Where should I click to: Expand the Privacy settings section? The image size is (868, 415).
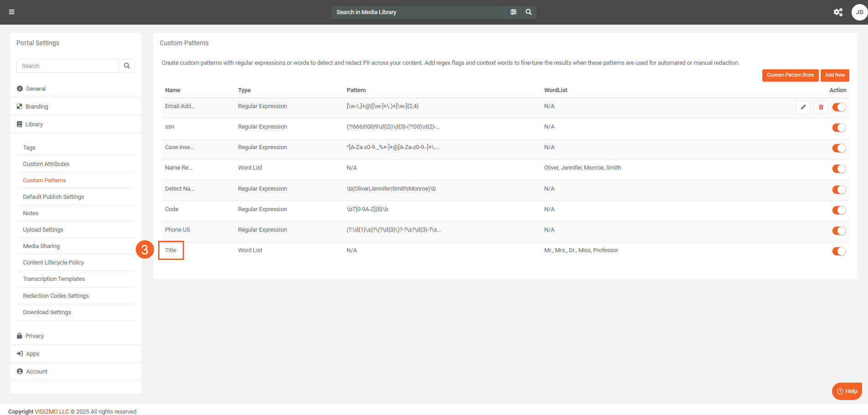pos(35,336)
